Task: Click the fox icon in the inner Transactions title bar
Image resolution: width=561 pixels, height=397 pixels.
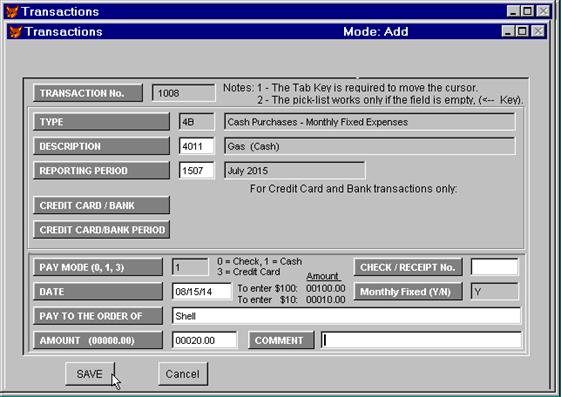Action: 15,31
